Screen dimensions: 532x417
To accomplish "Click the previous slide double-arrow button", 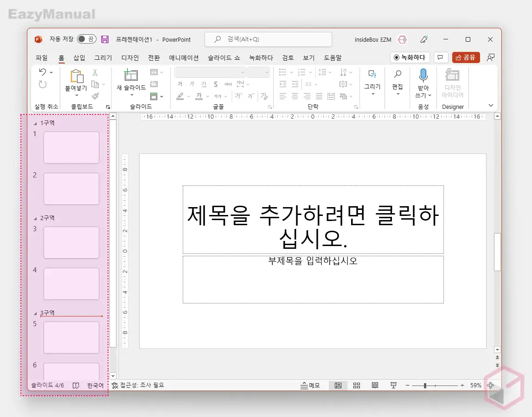I will tap(497, 358).
